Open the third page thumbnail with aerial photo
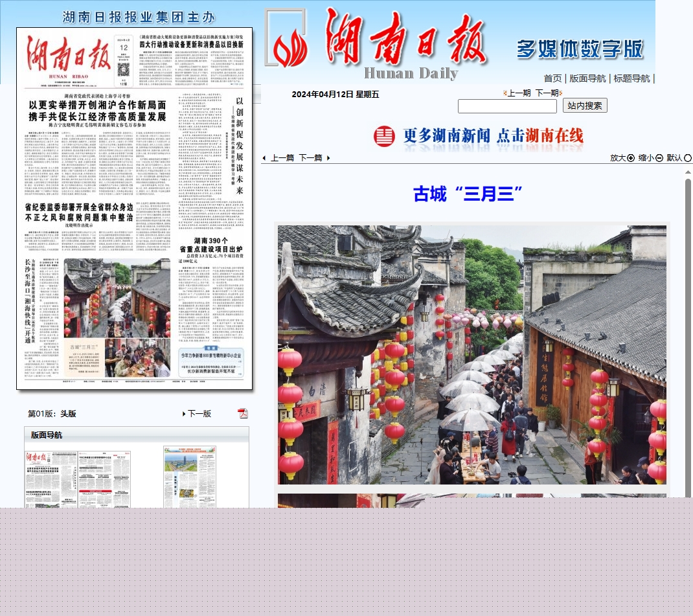693x616 pixels. (190, 477)
